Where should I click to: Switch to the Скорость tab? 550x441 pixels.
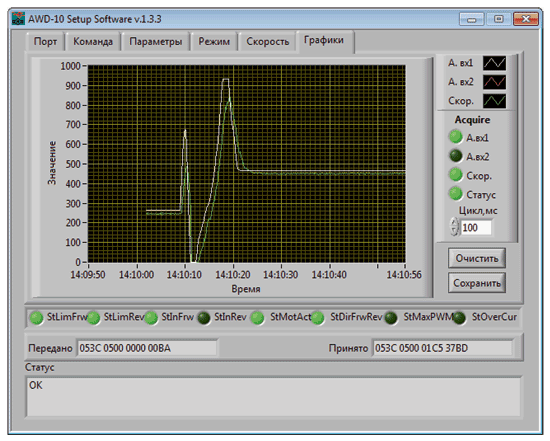pyautogui.click(x=268, y=42)
